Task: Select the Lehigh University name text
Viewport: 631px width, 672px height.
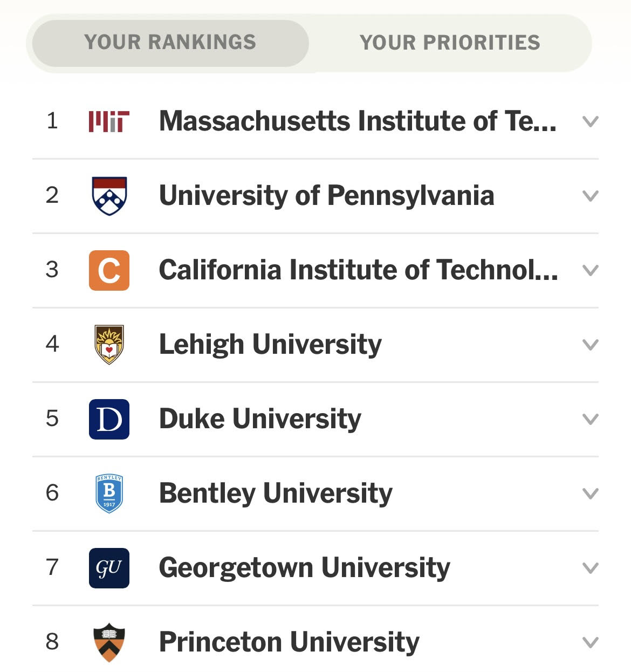Action: pos(270,345)
